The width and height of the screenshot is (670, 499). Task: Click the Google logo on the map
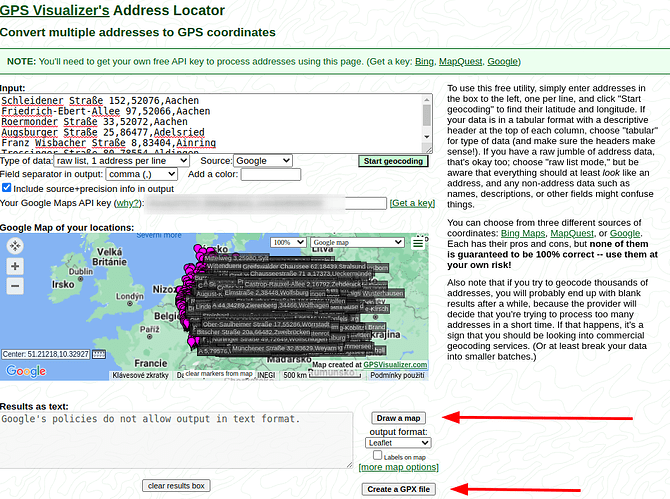(x=26, y=371)
